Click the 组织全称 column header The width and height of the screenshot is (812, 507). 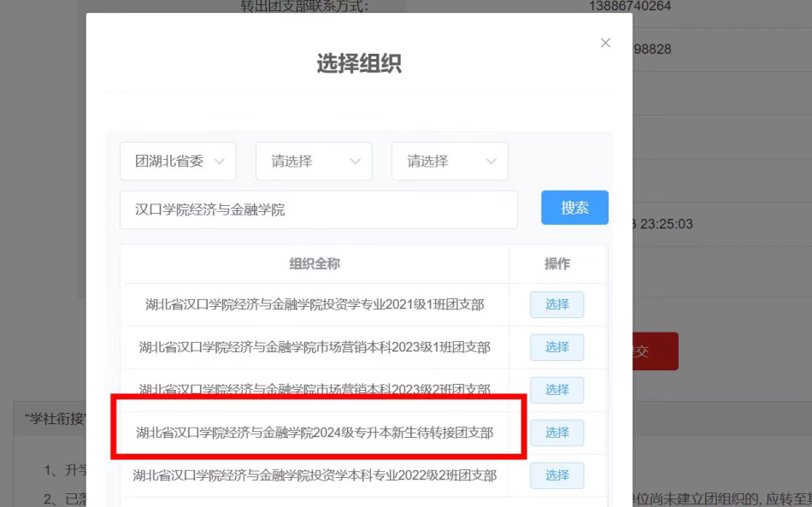(315, 264)
